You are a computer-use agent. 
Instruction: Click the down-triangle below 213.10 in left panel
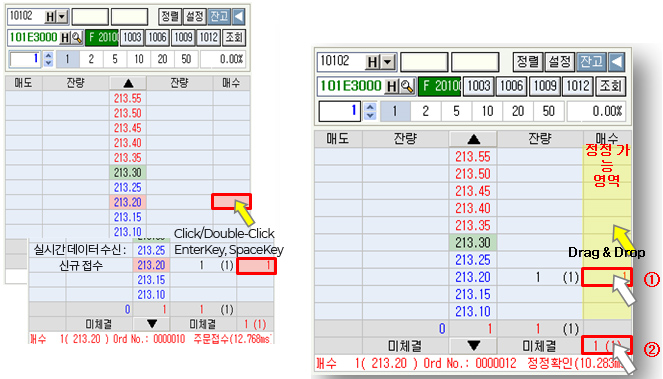pos(151,324)
